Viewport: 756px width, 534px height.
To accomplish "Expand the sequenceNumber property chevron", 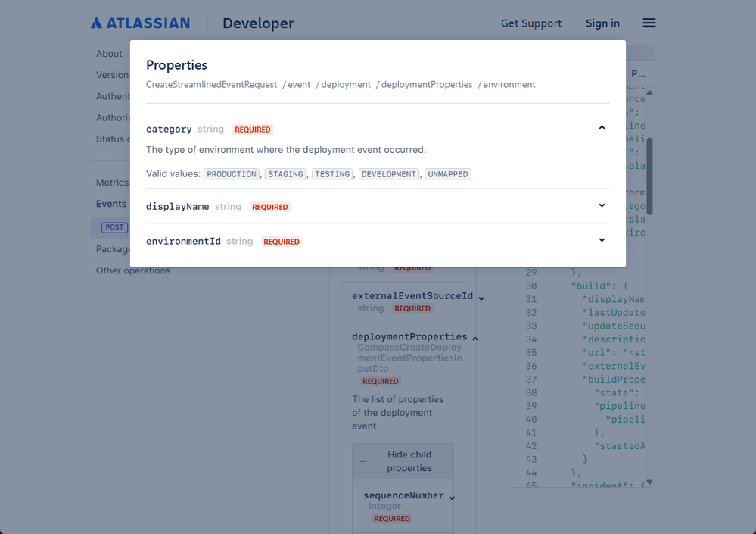I will [x=452, y=498].
